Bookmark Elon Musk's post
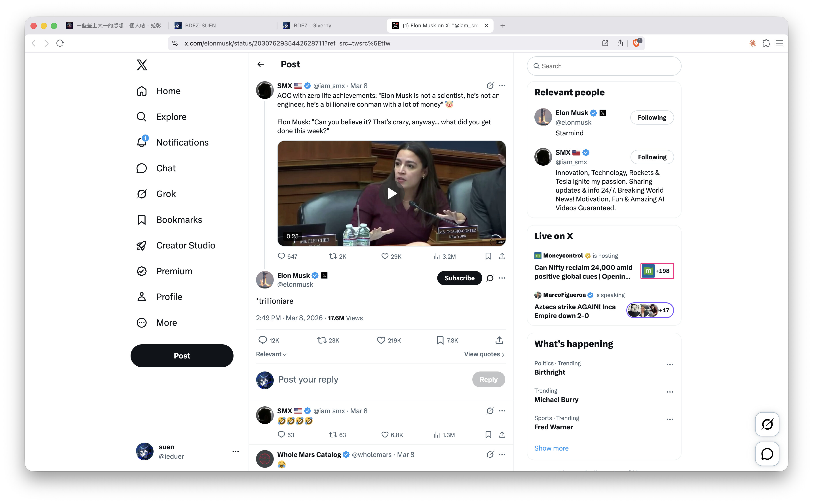 coord(440,340)
